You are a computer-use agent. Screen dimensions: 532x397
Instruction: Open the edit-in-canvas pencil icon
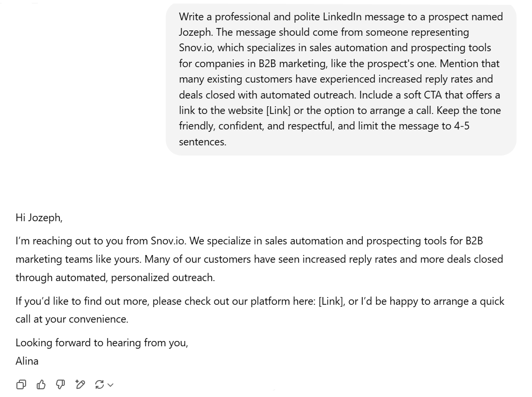coord(80,384)
